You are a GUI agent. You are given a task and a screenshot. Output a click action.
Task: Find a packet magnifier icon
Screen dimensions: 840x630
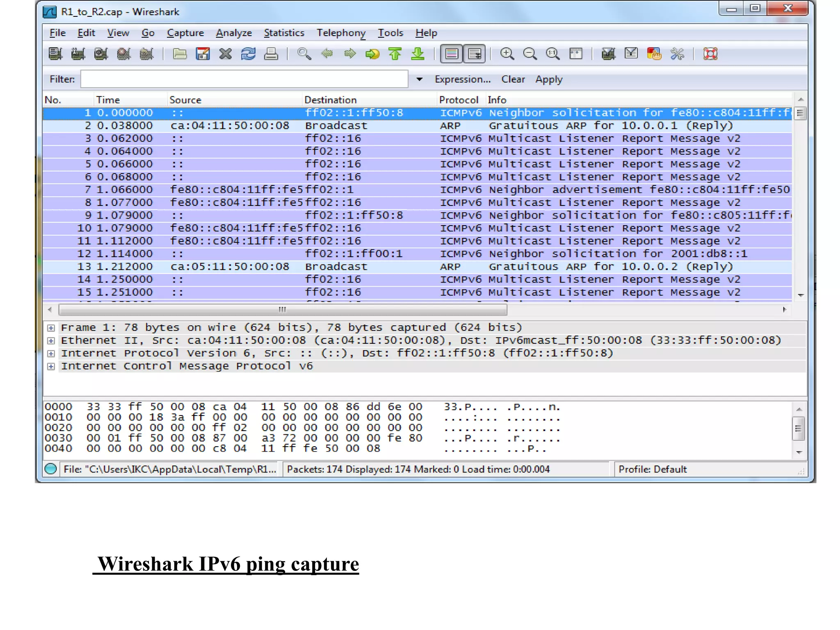tap(304, 54)
